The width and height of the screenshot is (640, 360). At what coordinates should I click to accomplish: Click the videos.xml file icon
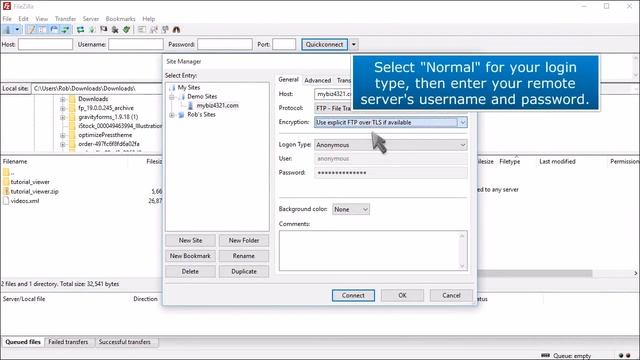coord(6,200)
